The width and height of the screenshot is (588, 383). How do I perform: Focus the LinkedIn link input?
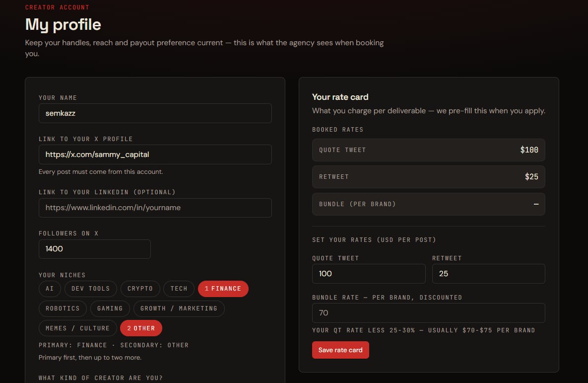155,208
